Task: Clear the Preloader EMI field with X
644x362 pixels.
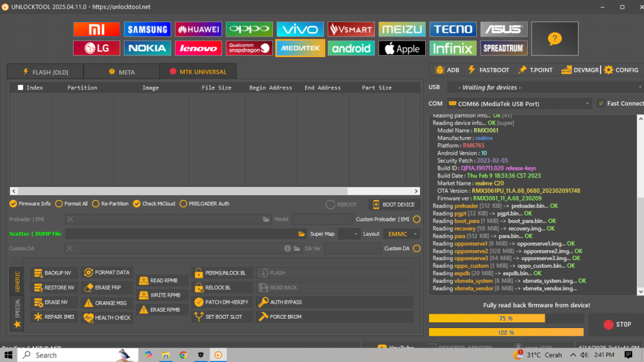Action: (70, 219)
